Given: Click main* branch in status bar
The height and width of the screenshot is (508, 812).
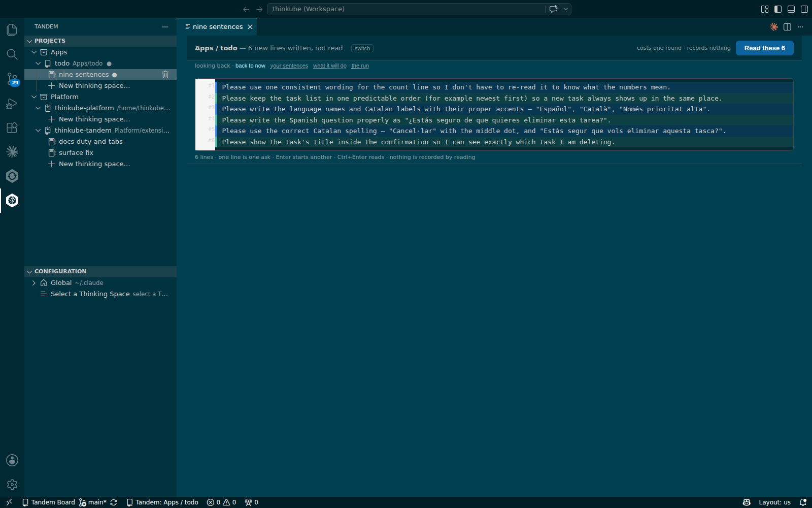Looking at the screenshot, I should [x=93, y=502].
